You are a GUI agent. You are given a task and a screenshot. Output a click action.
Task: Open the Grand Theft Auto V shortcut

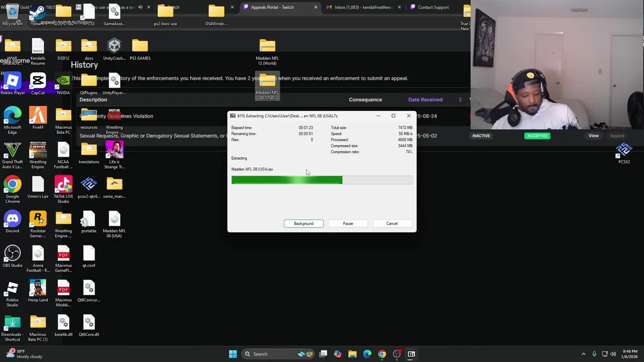point(12,156)
